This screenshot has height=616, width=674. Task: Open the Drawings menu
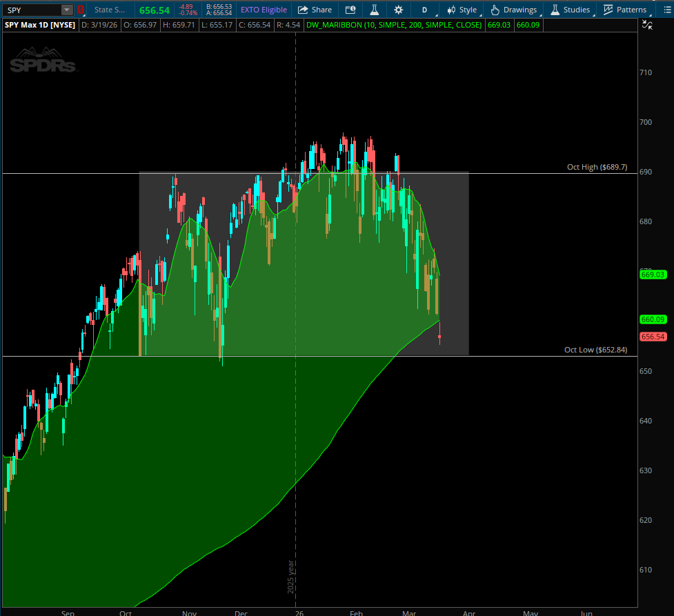click(x=514, y=10)
